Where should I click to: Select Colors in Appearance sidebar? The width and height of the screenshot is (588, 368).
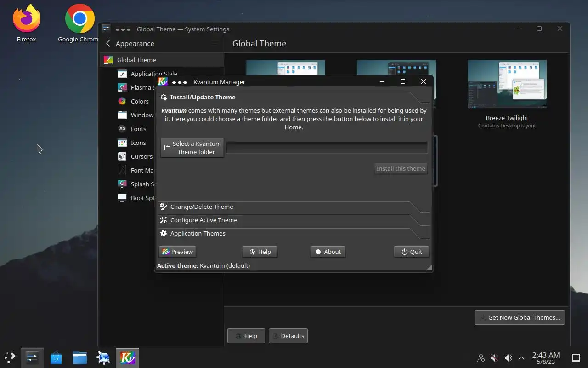pyautogui.click(x=139, y=101)
